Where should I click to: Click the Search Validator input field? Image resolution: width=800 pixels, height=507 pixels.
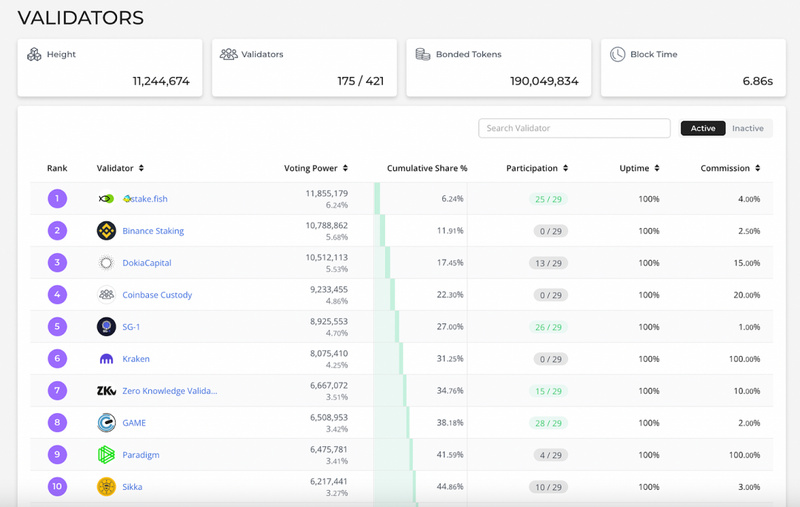click(x=574, y=128)
